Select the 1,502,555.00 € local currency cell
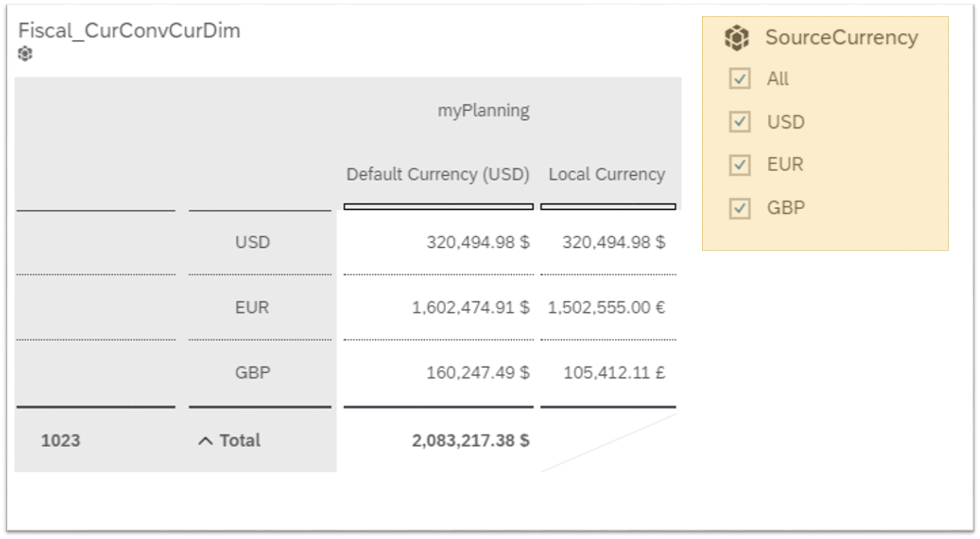Viewport: 980px width, 539px height. (606, 307)
